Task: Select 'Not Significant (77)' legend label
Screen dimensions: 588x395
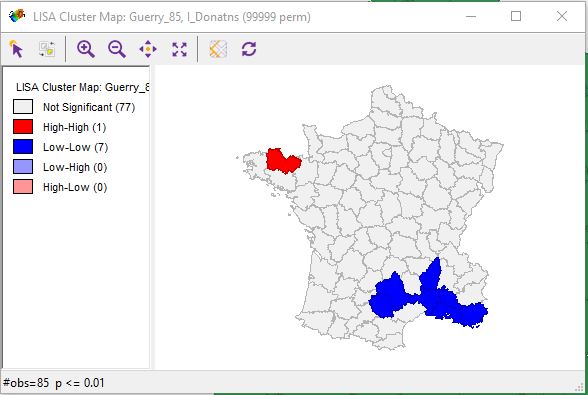Action: click(89, 107)
